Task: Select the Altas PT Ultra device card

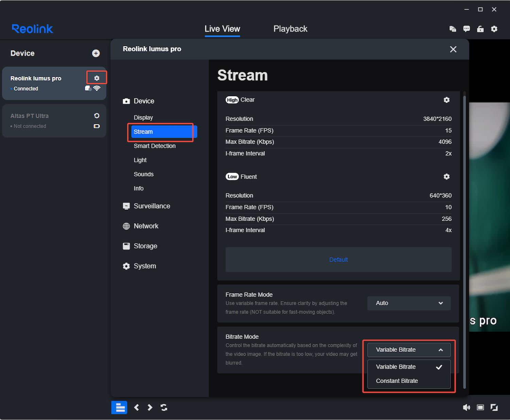Action: pos(54,121)
